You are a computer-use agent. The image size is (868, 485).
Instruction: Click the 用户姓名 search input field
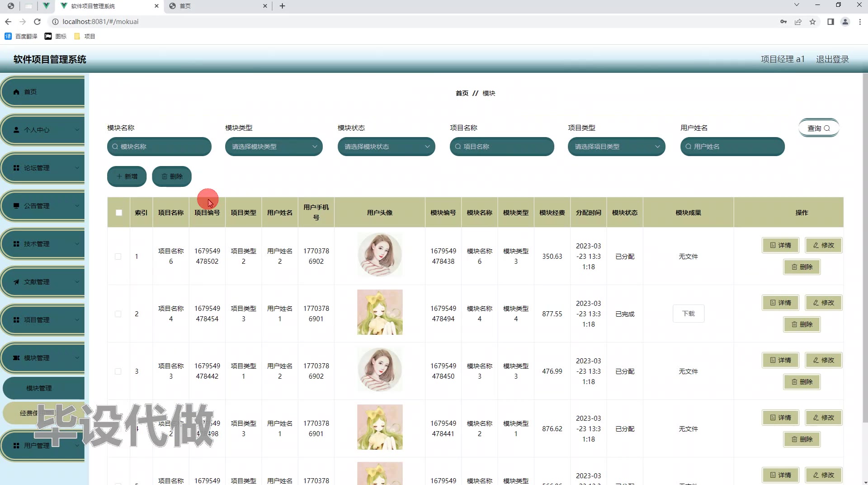pos(732,147)
